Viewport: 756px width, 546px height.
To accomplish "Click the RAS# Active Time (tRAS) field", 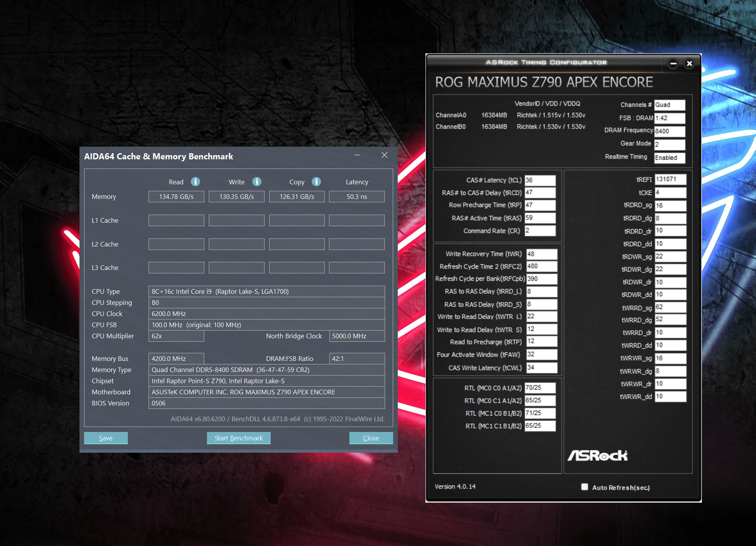I will (x=540, y=218).
